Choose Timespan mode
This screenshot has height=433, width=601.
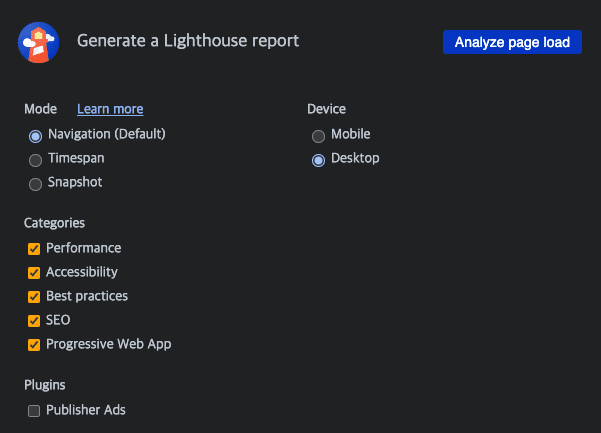(35, 160)
